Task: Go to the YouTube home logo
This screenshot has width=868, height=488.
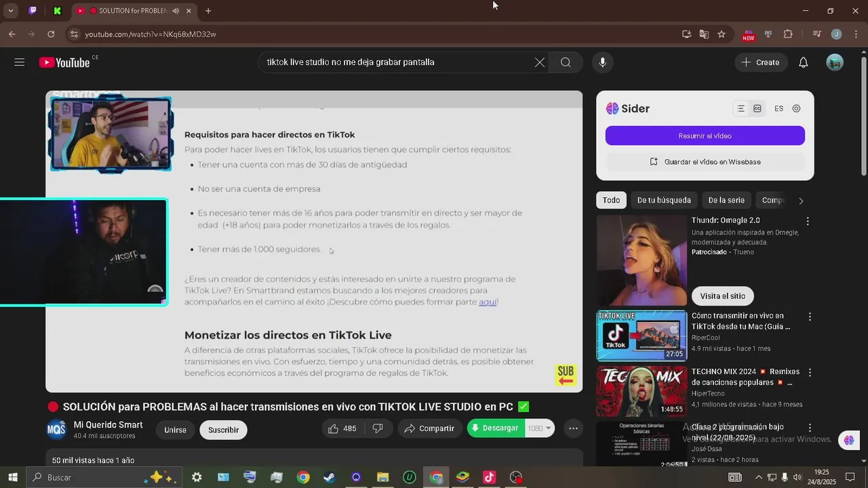Action: click(64, 62)
